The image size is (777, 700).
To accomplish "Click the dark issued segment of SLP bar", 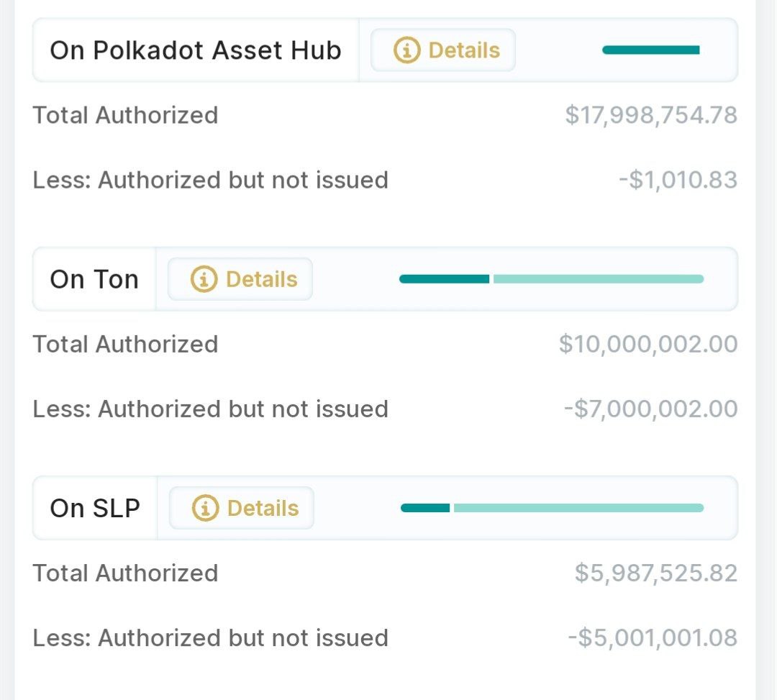I will tap(425, 508).
